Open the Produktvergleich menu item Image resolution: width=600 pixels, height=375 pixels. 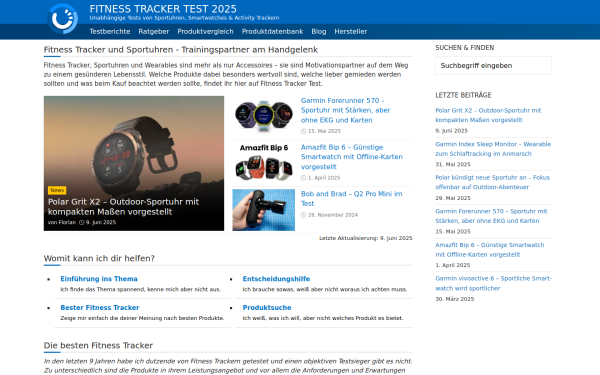coord(205,31)
